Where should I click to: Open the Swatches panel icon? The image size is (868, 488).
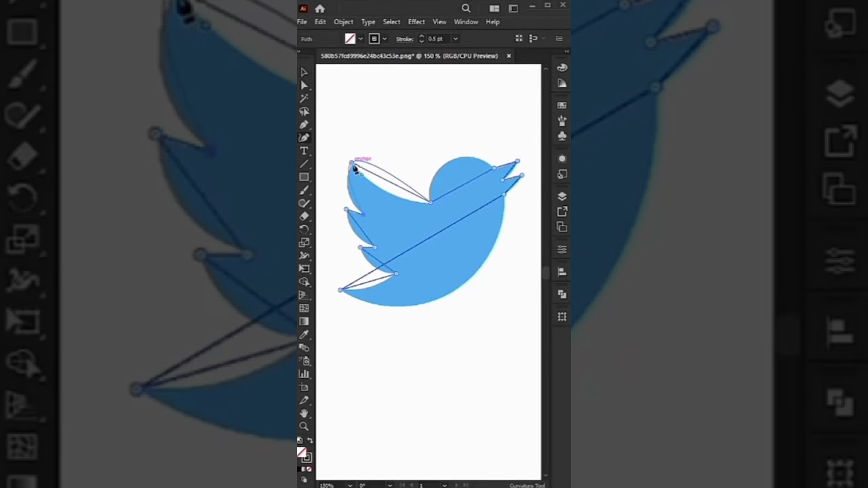[562, 106]
